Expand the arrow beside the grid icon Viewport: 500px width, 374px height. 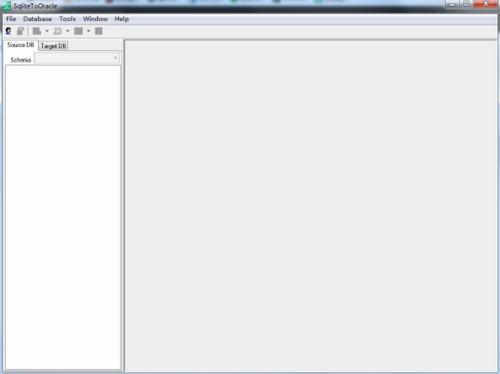pyautogui.click(x=88, y=31)
